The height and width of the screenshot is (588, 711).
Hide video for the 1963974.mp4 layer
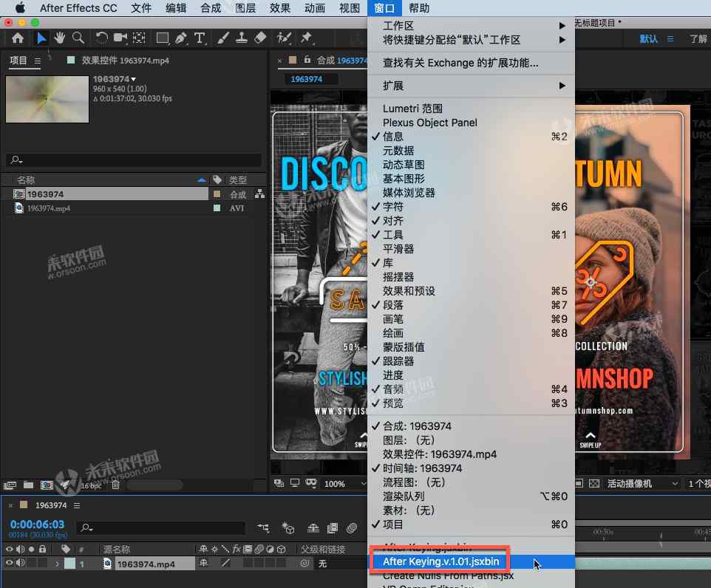tap(9, 563)
